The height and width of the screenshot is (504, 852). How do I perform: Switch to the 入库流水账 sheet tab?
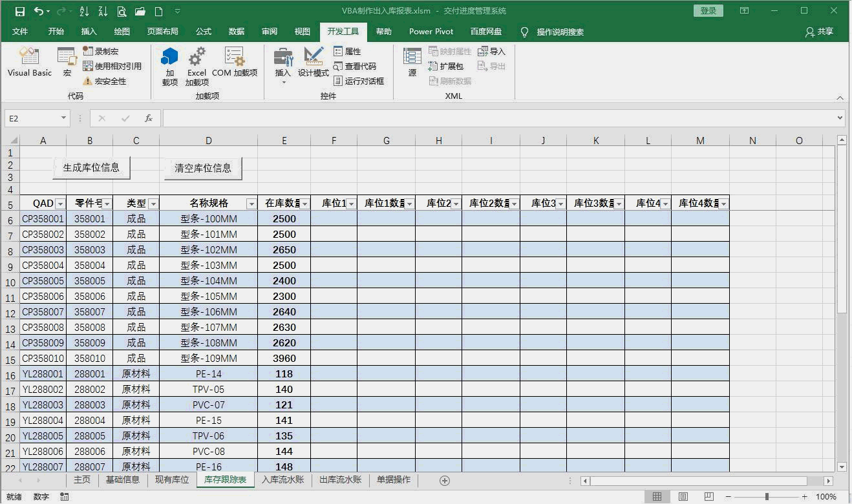[282, 480]
